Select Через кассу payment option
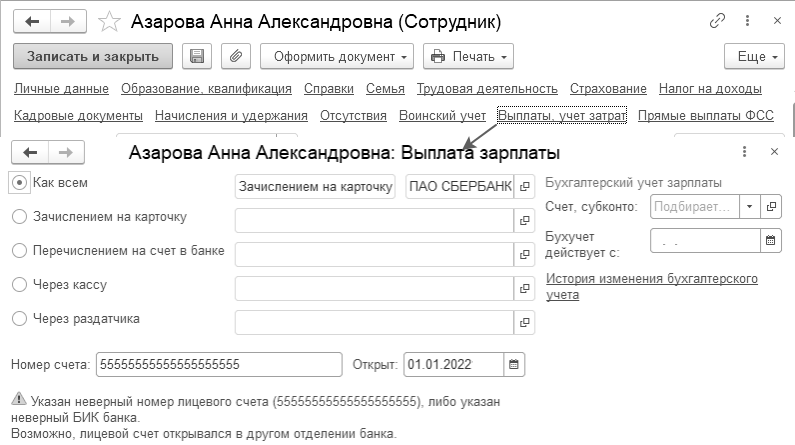 click(x=19, y=284)
